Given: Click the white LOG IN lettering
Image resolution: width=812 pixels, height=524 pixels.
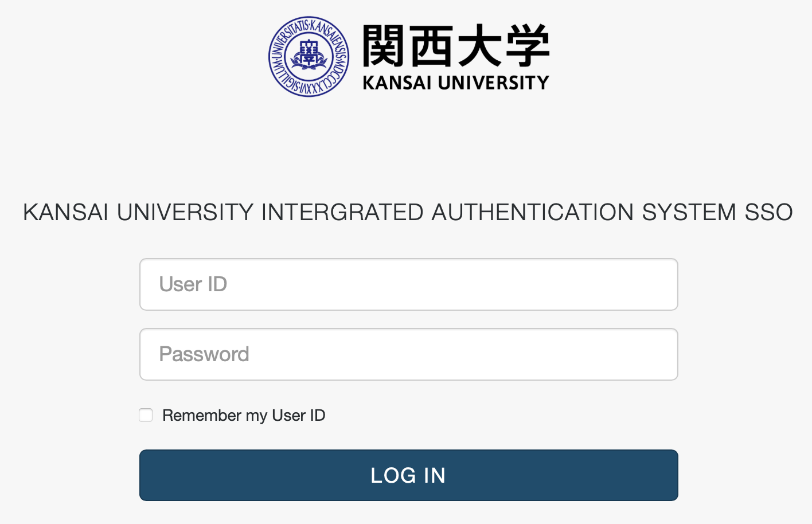Looking at the screenshot, I should point(408,475).
